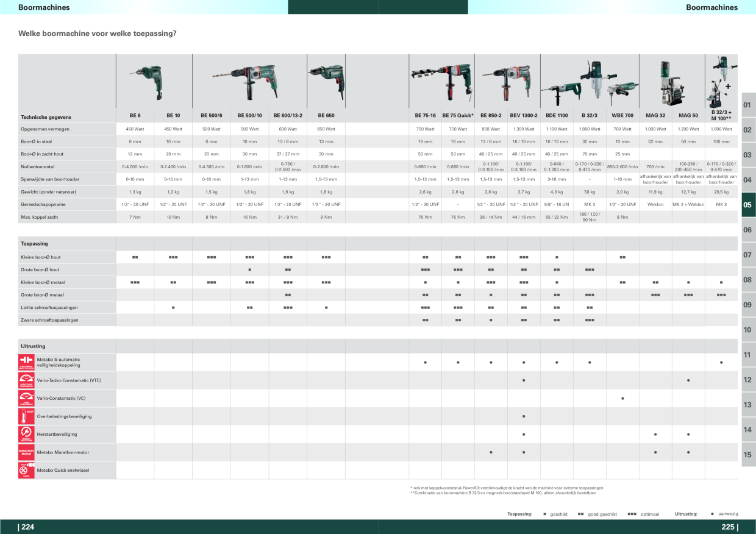The width and height of the screenshot is (756, 534).
Task: Open chapter tab 11
Action: (x=749, y=355)
